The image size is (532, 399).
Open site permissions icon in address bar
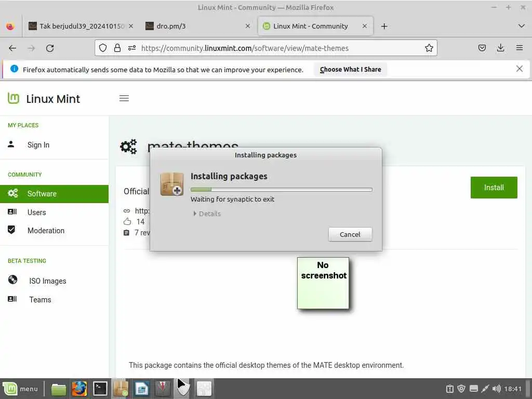[131, 48]
